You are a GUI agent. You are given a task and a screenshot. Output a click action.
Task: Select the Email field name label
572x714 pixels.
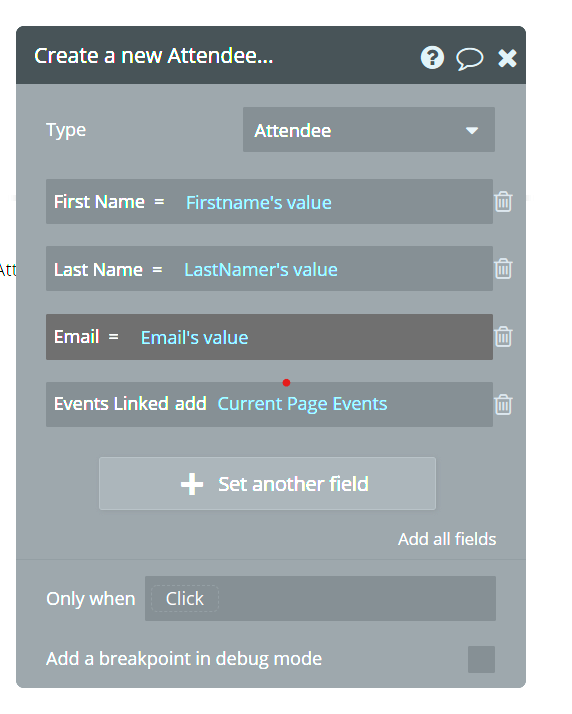click(77, 337)
